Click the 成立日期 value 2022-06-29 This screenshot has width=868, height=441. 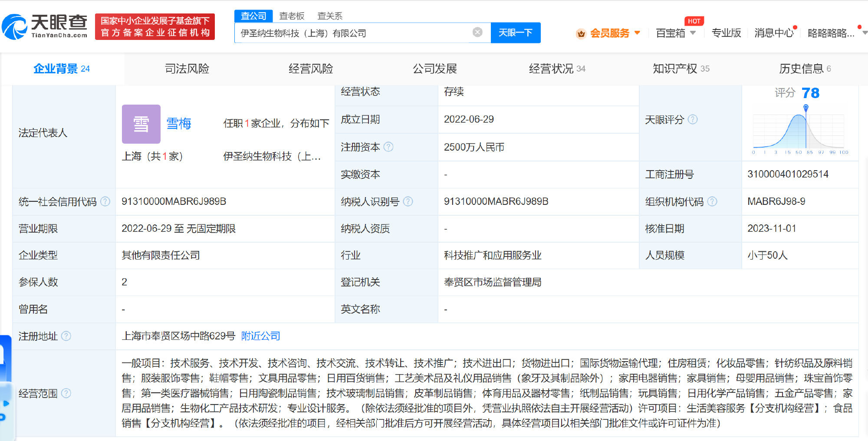469,119
